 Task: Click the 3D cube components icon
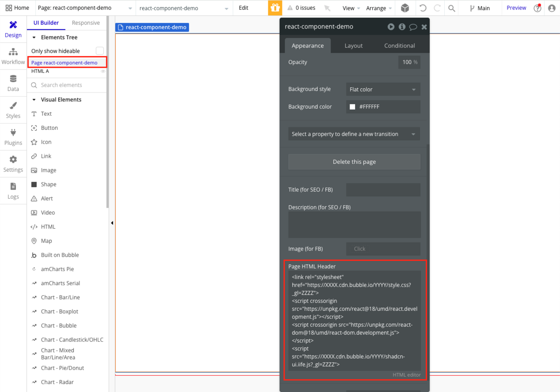click(405, 8)
